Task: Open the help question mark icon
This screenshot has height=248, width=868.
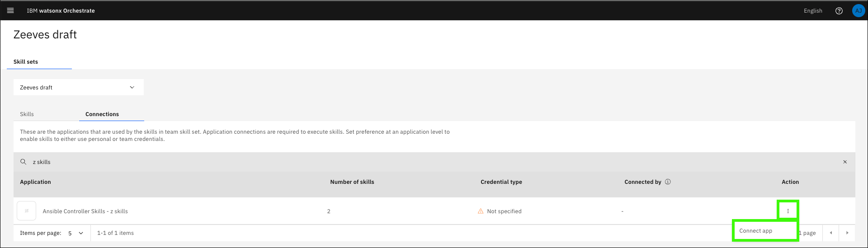Action: (x=839, y=11)
